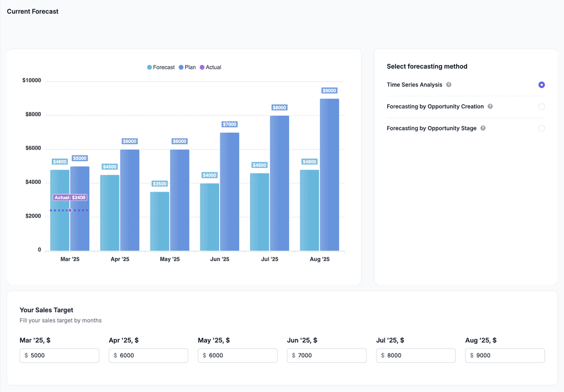The width and height of the screenshot is (564, 392).
Task: Click the Actual: $2400 label on the chart
Action: pyautogui.click(x=70, y=197)
